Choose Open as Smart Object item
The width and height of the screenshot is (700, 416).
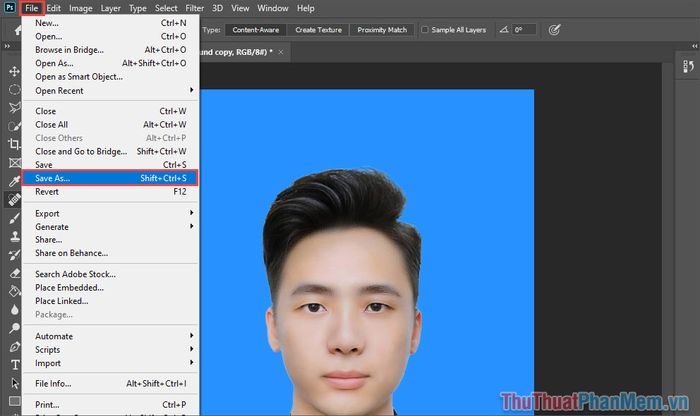pos(111,77)
